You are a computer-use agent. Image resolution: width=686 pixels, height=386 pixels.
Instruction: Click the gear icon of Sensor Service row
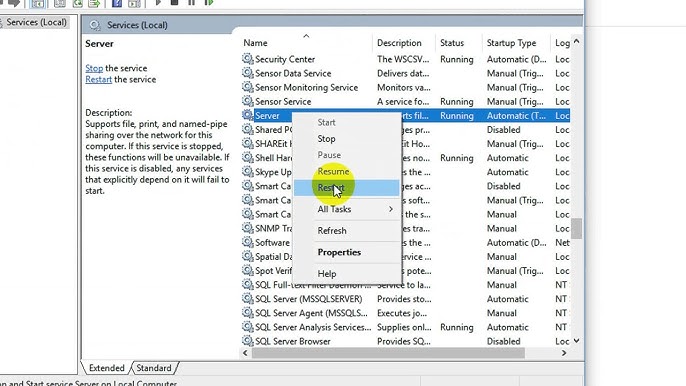tap(248, 101)
